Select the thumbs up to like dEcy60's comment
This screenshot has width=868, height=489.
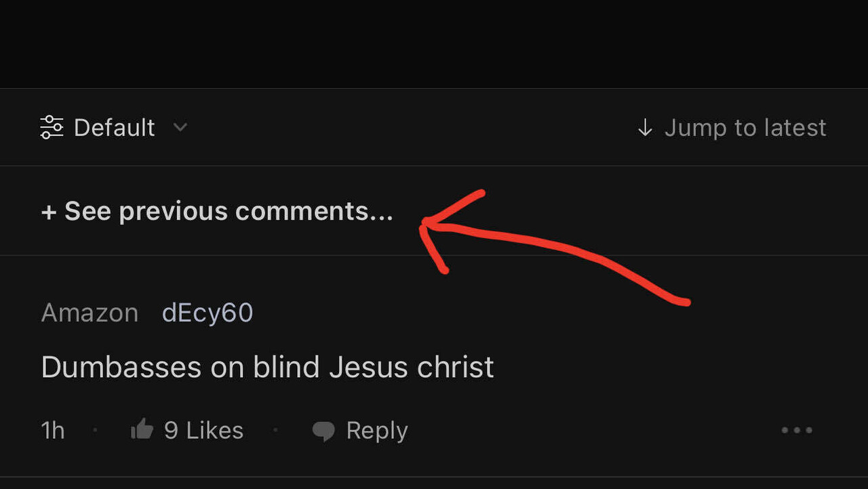tap(142, 428)
